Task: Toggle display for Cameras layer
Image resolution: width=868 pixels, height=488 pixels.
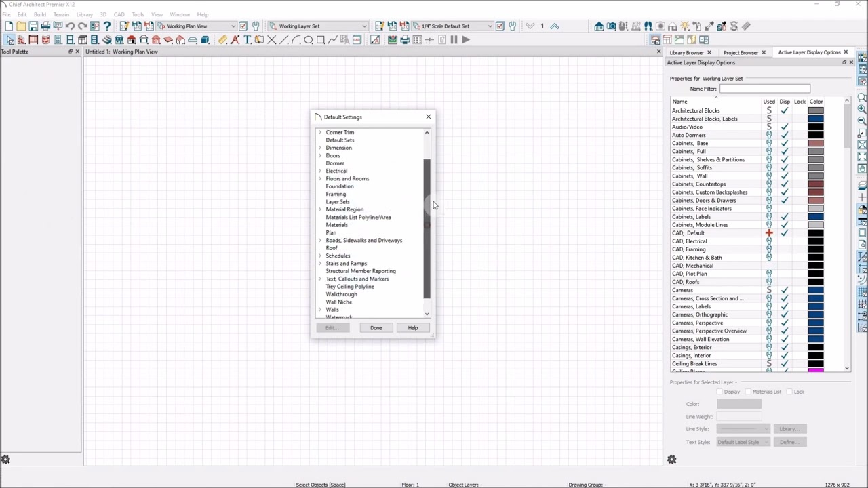Action: tap(785, 290)
